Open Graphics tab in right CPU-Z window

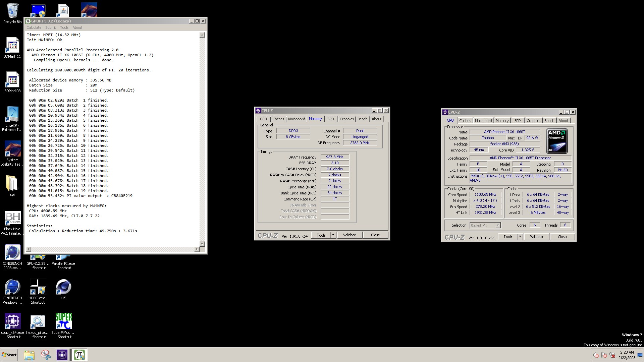(x=533, y=121)
